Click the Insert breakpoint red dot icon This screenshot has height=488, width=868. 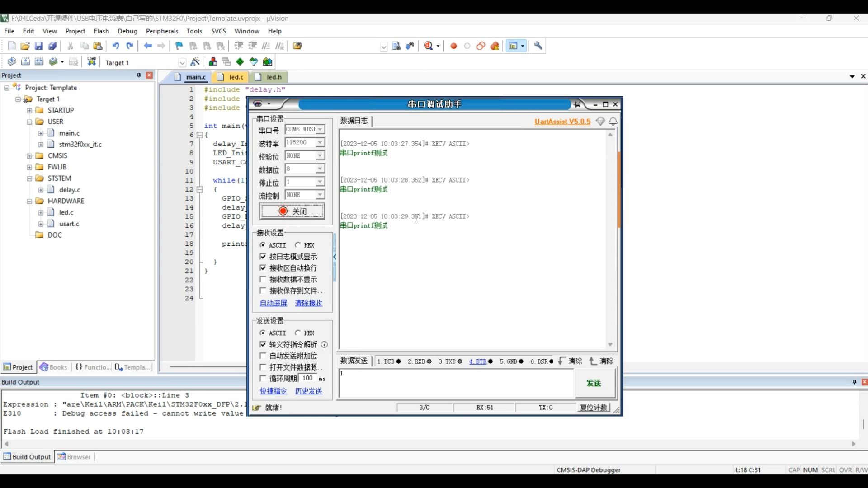[454, 46]
